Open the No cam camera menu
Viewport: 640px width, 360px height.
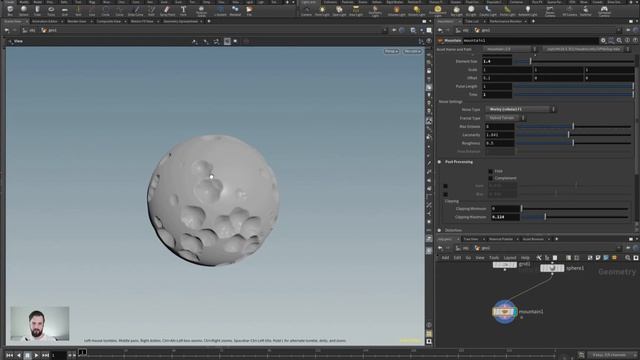coord(412,51)
